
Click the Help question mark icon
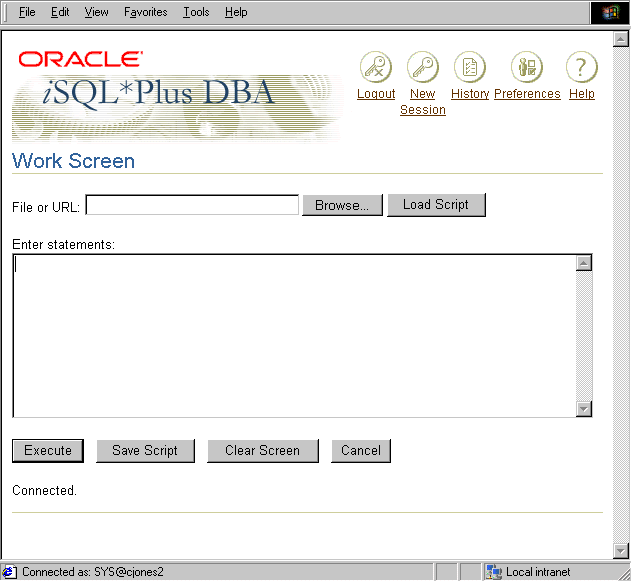coord(581,68)
